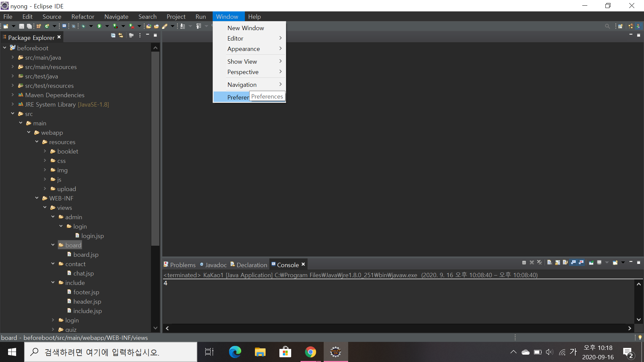This screenshot has height=362, width=644.
Task: Open login.jsp in the tree
Action: (92, 236)
